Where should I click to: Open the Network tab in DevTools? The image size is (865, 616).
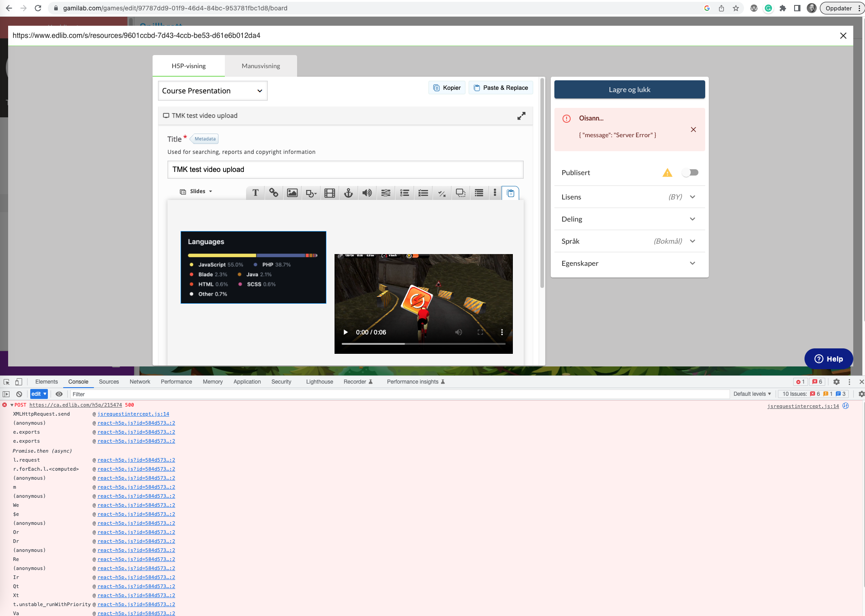click(140, 381)
